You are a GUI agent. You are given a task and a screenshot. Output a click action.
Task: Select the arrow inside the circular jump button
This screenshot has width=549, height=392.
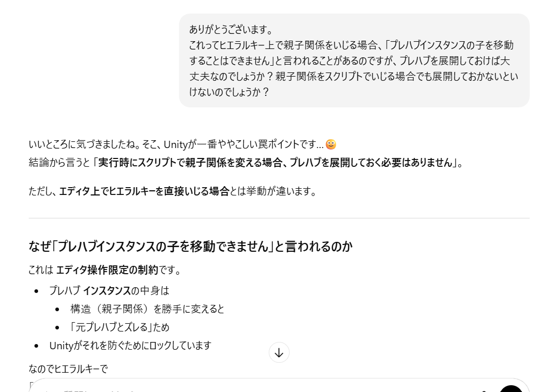pyautogui.click(x=279, y=352)
